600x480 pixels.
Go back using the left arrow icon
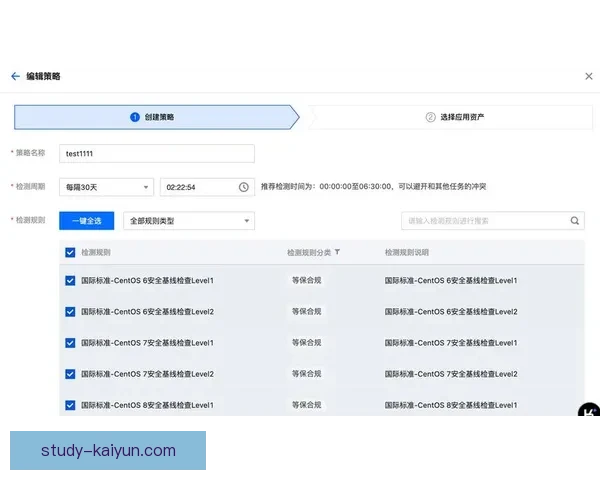tap(15, 76)
